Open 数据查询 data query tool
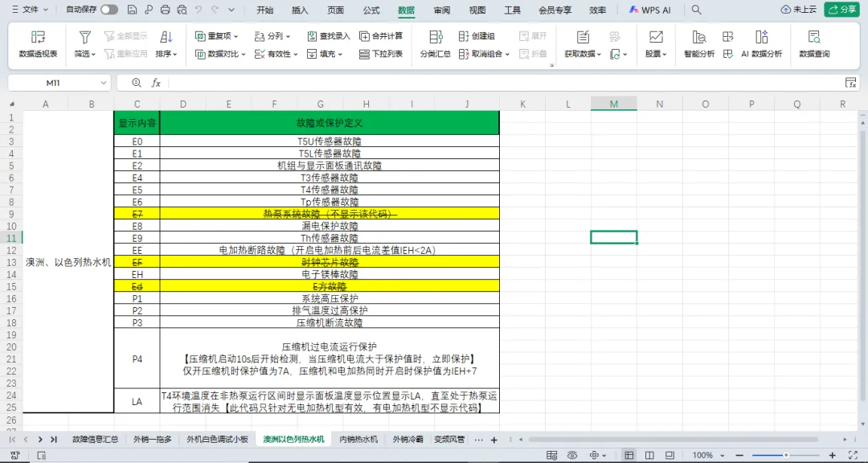 pos(814,44)
